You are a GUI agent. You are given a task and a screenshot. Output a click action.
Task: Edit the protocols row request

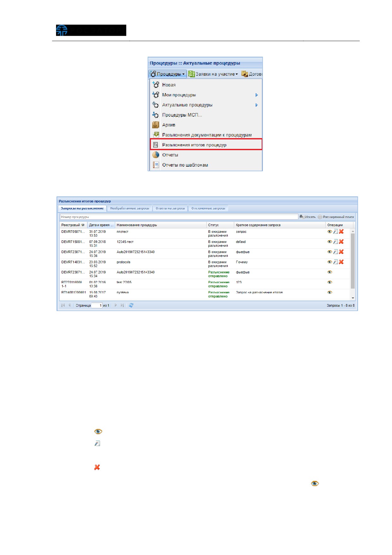click(335, 262)
